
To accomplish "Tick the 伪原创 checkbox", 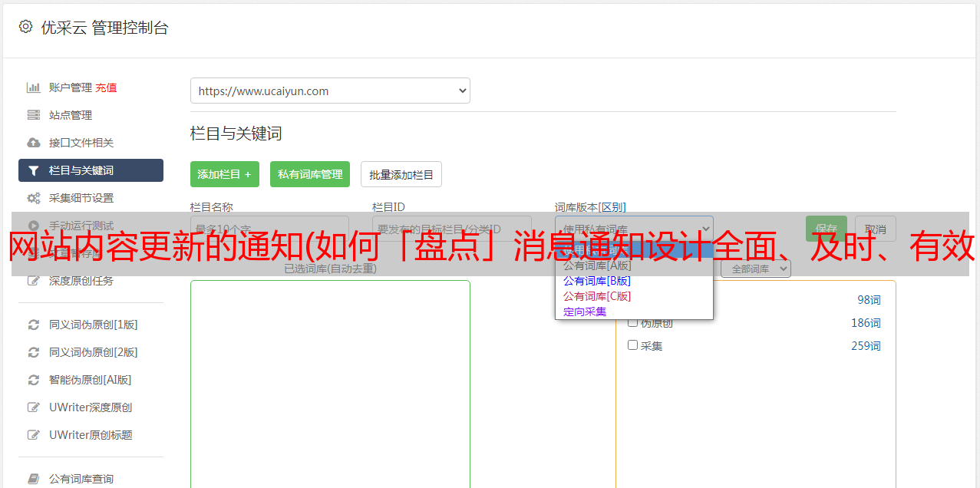I will 633,322.
